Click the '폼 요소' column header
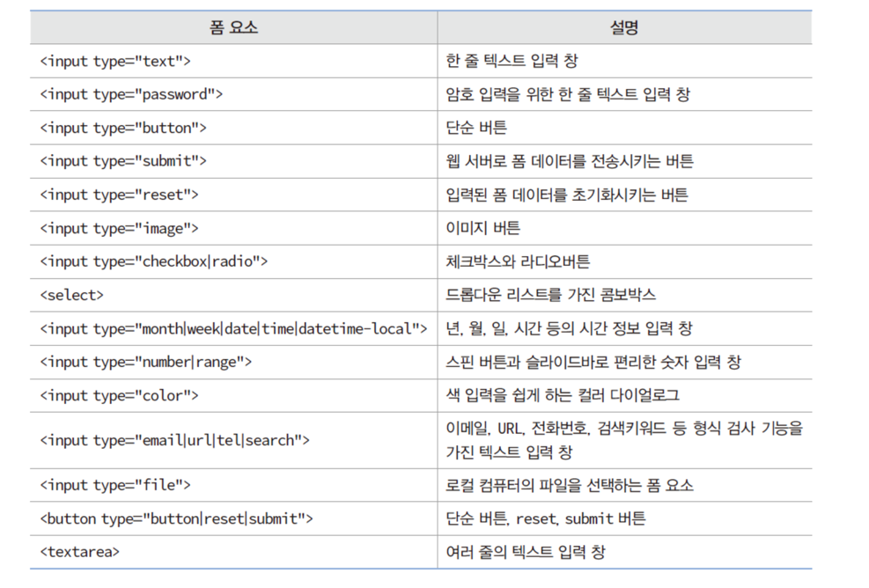This screenshot has width=869, height=588. click(x=233, y=27)
